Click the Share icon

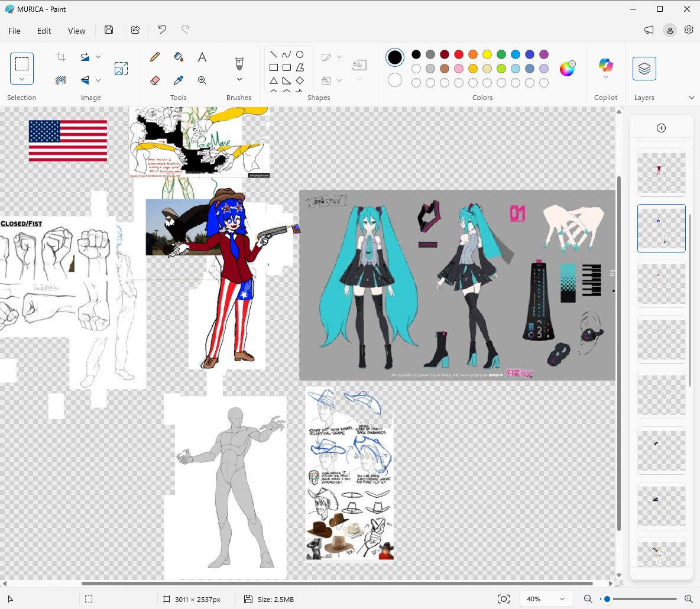[x=135, y=30]
